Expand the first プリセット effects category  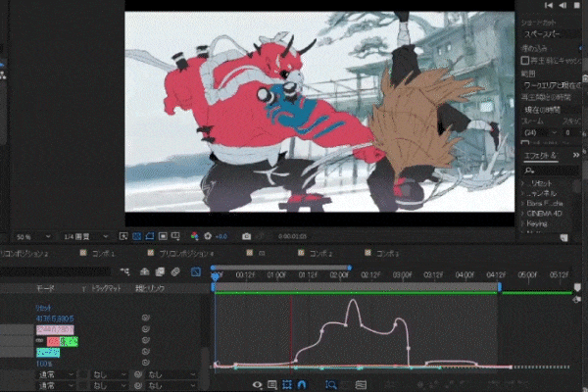(x=523, y=183)
